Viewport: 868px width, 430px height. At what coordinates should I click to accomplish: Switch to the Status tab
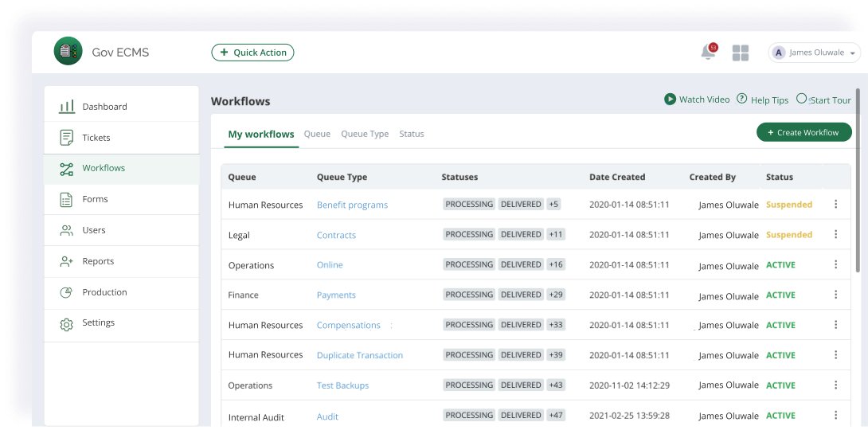pos(412,134)
